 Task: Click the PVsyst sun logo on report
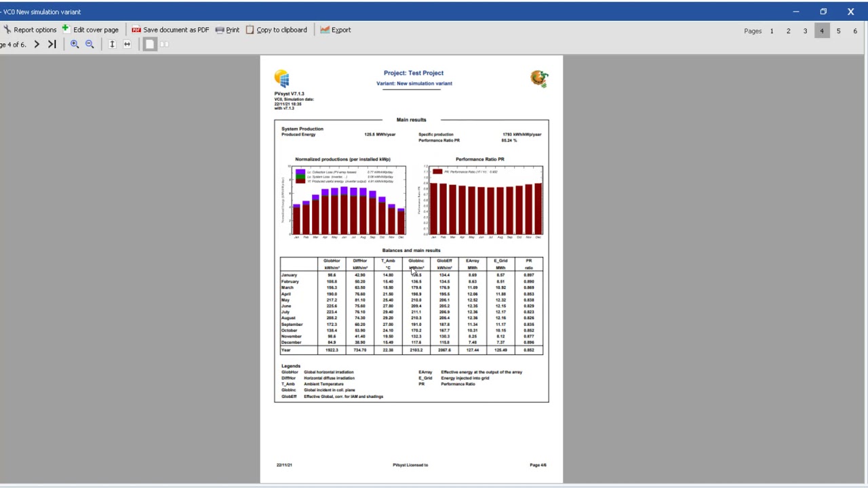coord(282,79)
